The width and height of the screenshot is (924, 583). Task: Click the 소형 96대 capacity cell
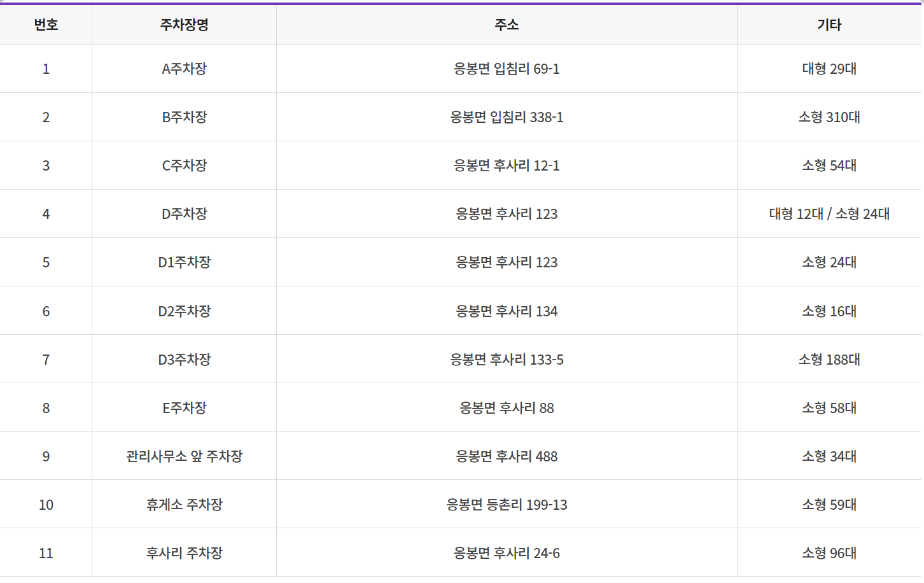[x=829, y=553]
